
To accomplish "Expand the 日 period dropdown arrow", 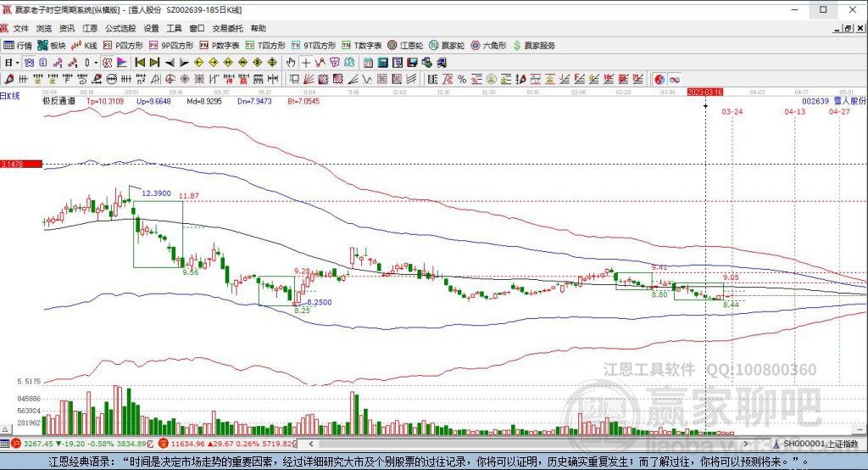I will 17,62.
